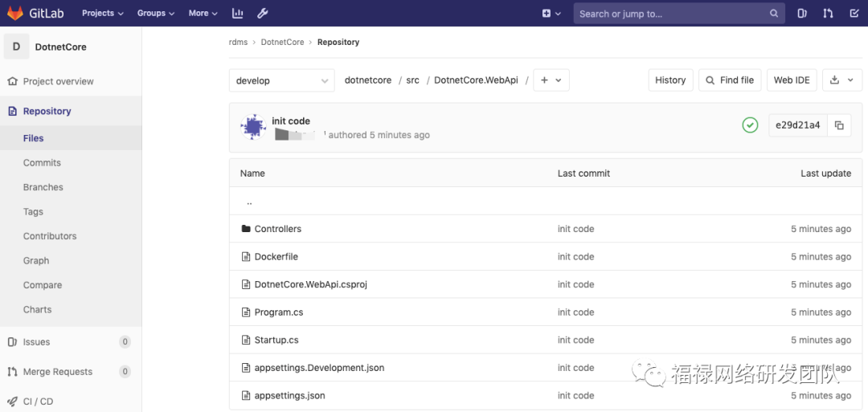This screenshot has height=412, width=868.
Task: Open the admin area wrench icon
Action: (262, 14)
